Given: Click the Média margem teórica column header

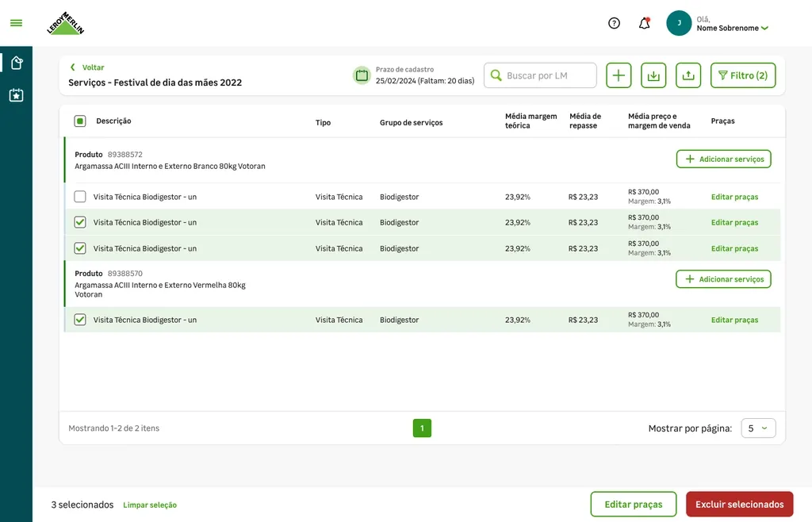Looking at the screenshot, I should click(x=530, y=121).
